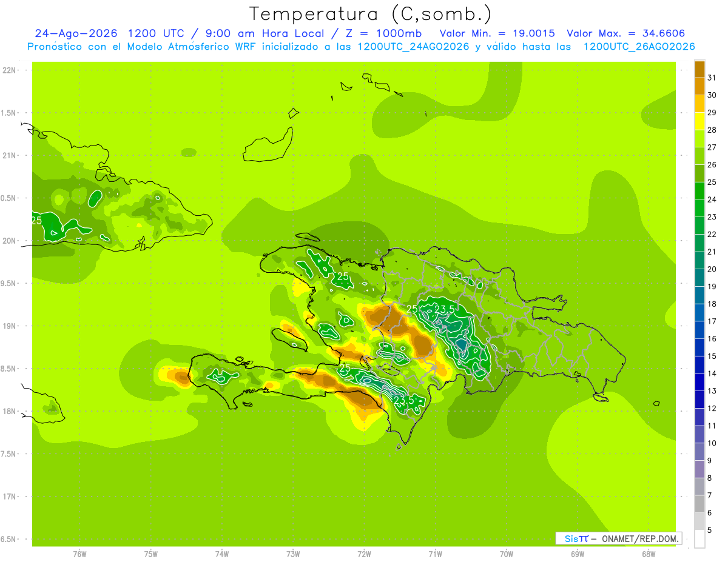Pick the teal swatch between 19 and 20

tap(699, 278)
